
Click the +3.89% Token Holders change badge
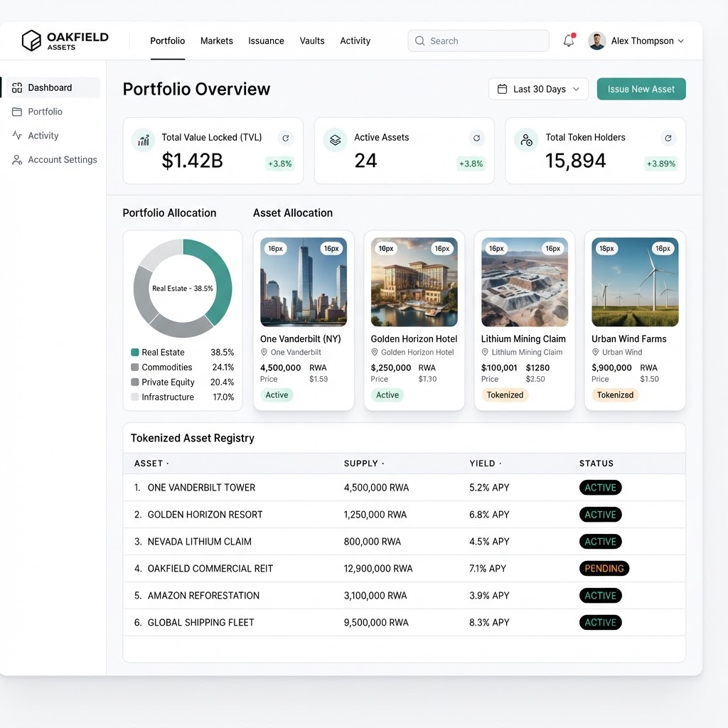pyautogui.click(x=661, y=164)
